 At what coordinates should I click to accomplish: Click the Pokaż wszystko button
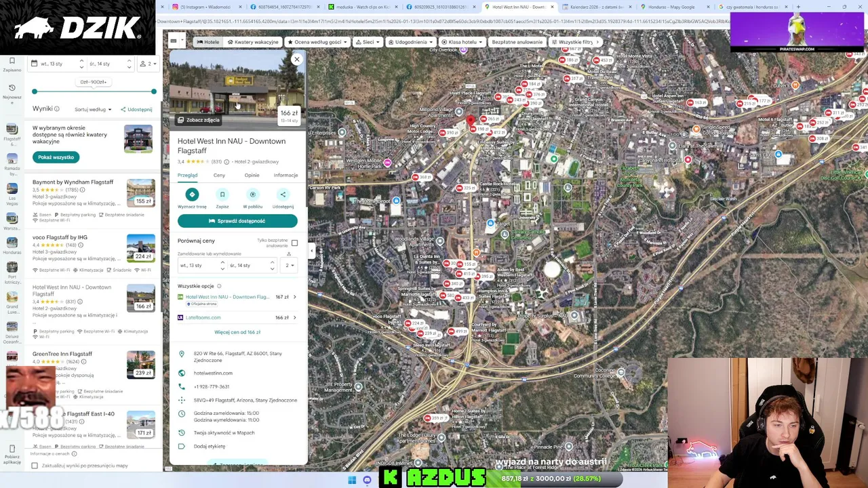56,157
